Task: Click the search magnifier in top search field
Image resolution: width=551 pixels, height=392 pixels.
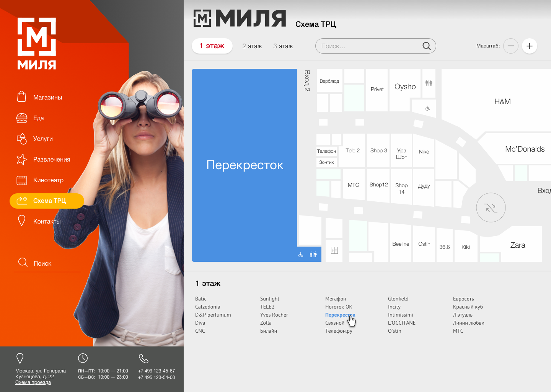Action: (427, 46)
